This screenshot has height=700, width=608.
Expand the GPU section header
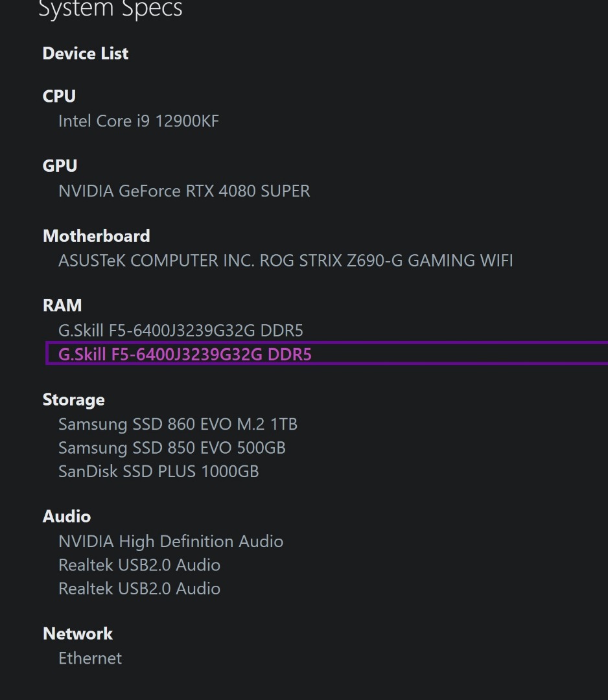pos(59,165)
